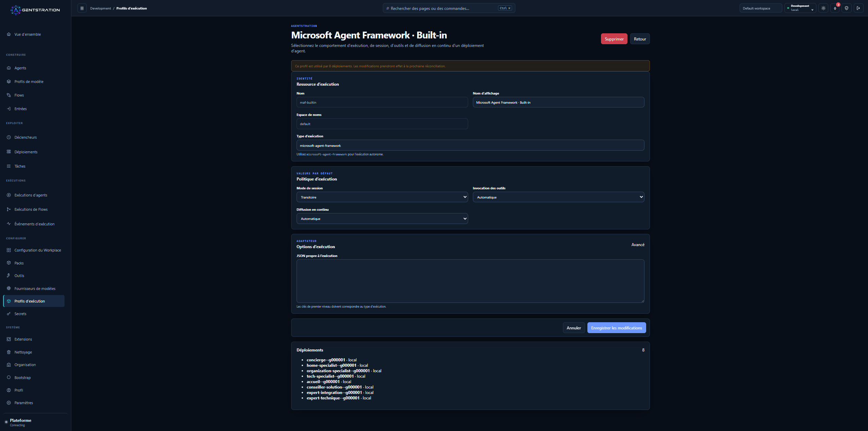The image size is (868, 431).
Task: Click the accueil--g000001 deployment entry
Action: click(329, 382)
